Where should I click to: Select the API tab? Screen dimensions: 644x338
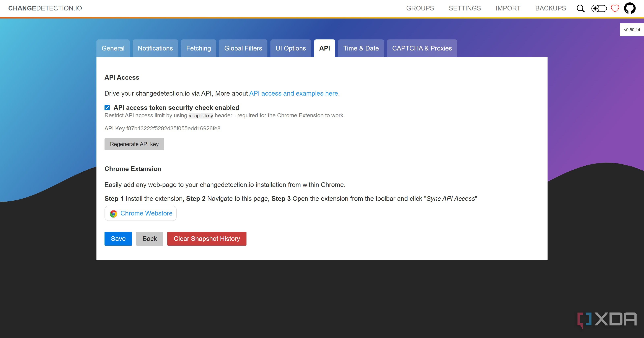coord(324,48)
